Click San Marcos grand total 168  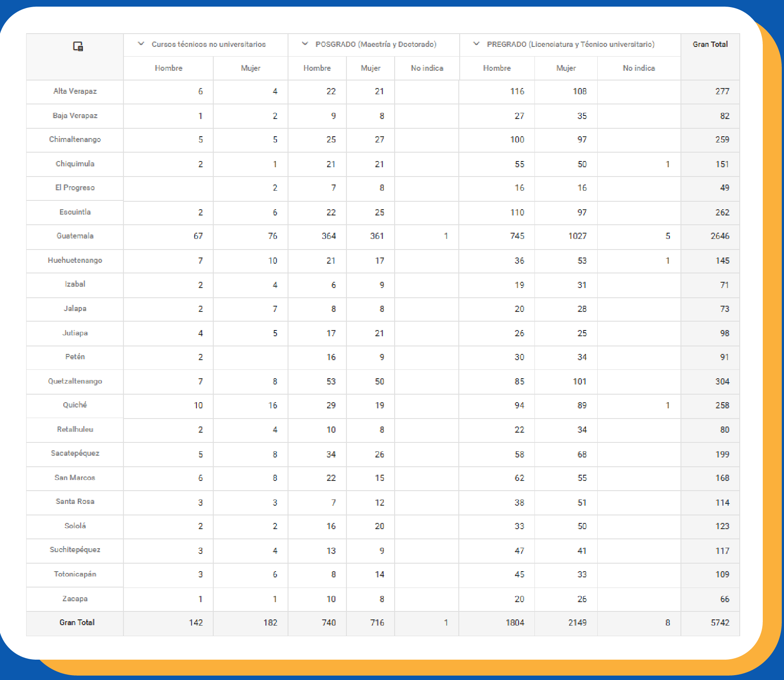pyautogui.click(x=723, y=478)
